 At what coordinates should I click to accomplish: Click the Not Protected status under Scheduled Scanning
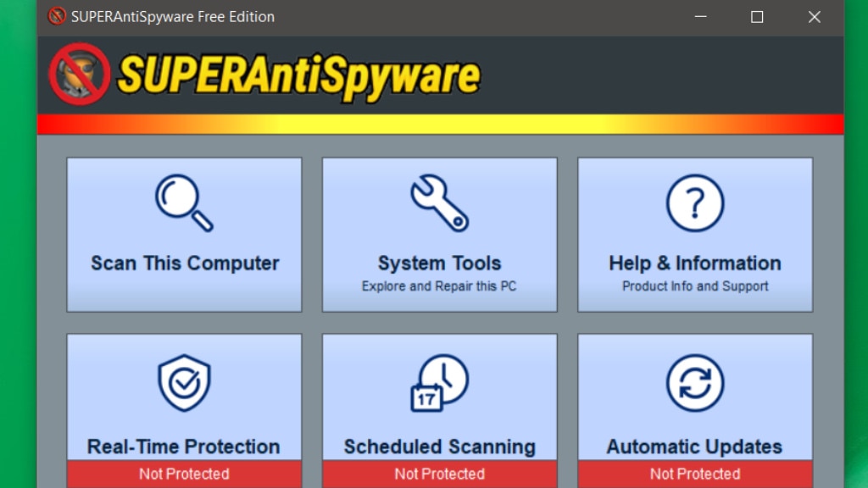point(438,474)
